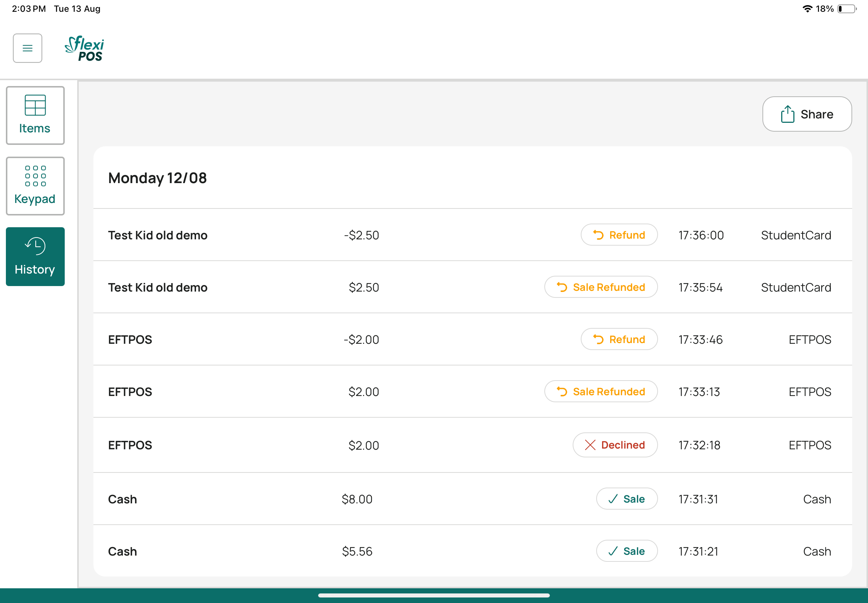
Task: Click Sale Refunded badge at 17:33:13
Action: pos(601,392)
